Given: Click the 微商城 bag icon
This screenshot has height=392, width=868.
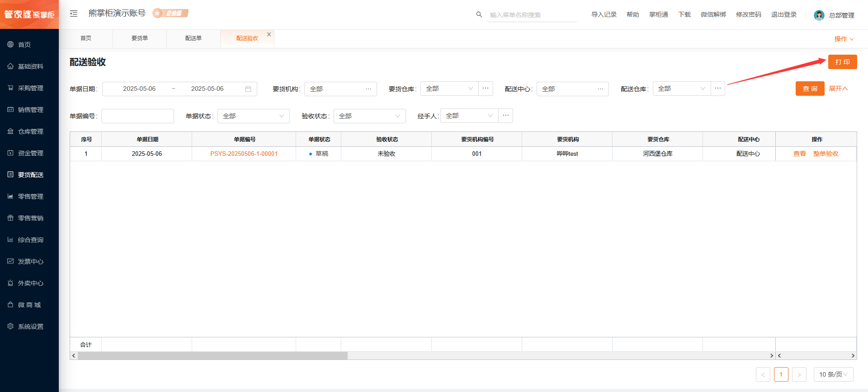Looking at the screenshot, I should [10, 304].
